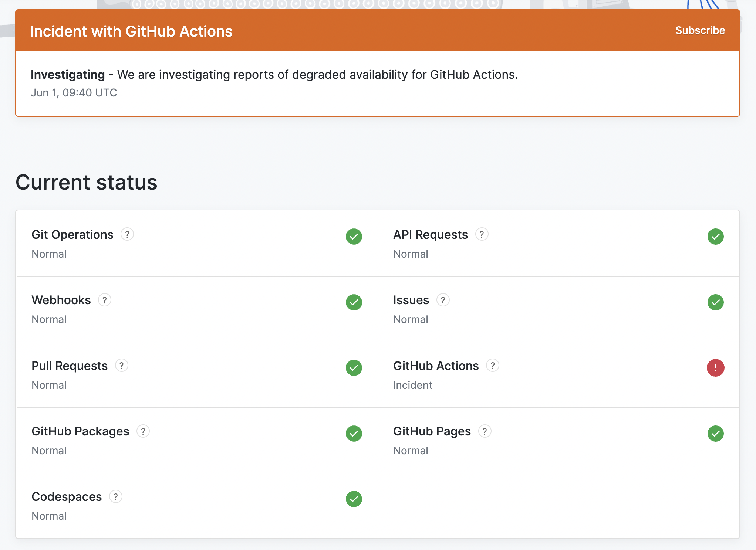Click the degraded availability incident message

tap(318, 75)
